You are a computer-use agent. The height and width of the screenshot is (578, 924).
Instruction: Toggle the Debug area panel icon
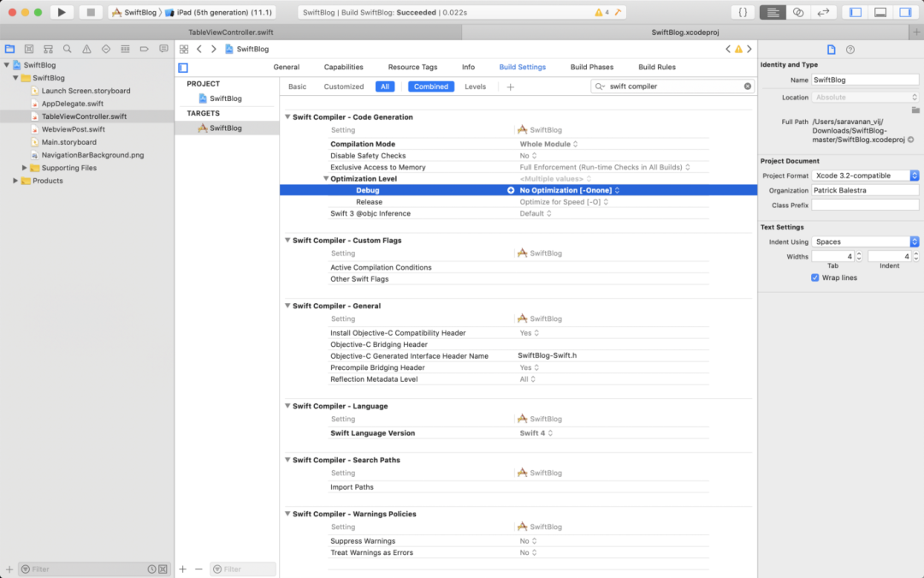click(880, 12)
